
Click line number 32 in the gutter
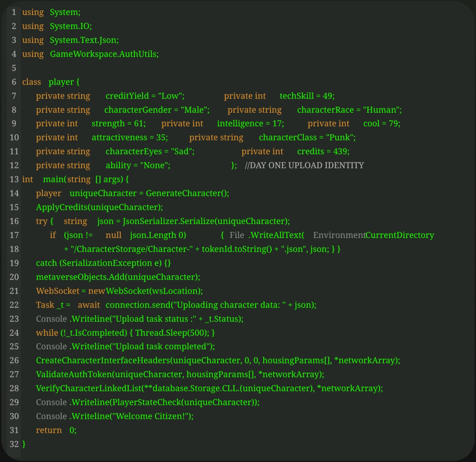pyautogui.click(x=14, y=444)
